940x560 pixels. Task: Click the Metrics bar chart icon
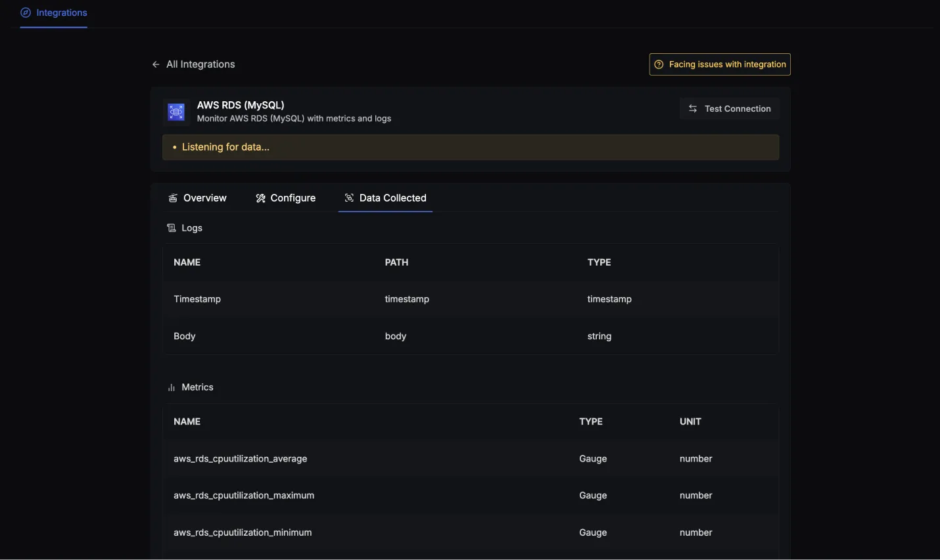click(172, 387)
